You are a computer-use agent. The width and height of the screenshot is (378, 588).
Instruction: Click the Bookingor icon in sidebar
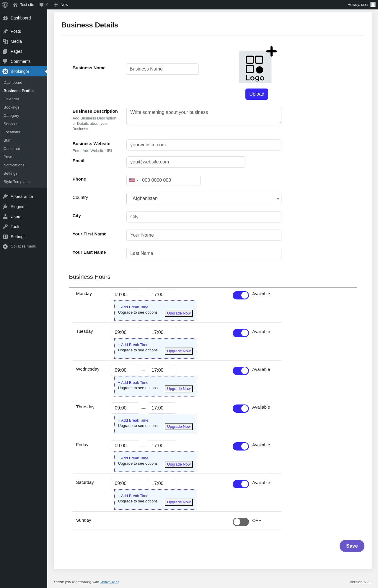click(5, 71)
